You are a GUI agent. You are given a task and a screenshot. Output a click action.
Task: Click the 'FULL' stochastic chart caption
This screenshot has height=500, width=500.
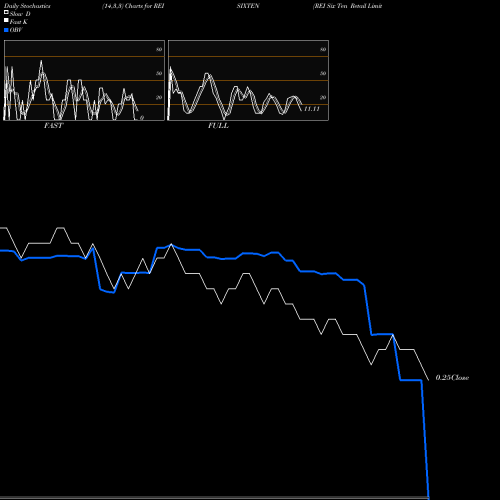pos(218,126)
